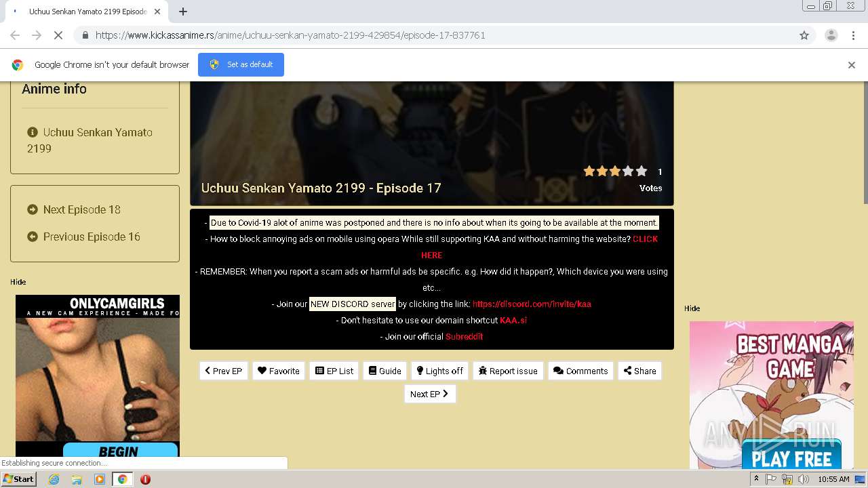Open Chrome profile avatar menu
The height and width of the screenshot is (488, 868).
click(831, 35)
